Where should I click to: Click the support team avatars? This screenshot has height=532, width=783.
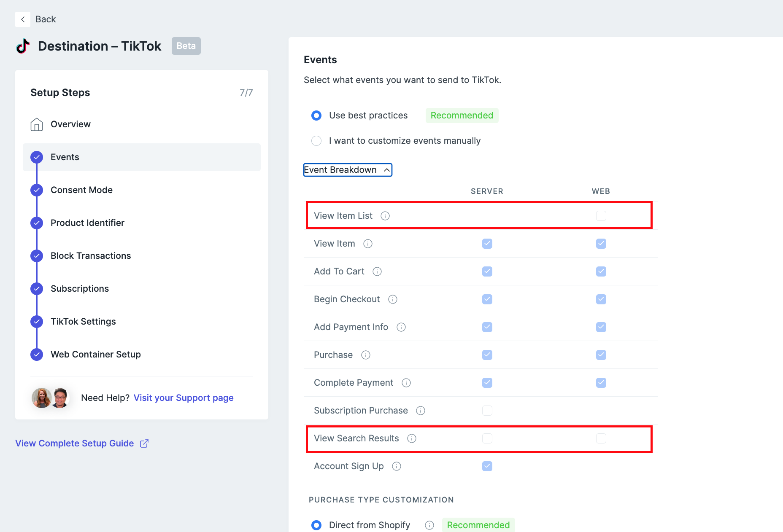tap(50, 398)
